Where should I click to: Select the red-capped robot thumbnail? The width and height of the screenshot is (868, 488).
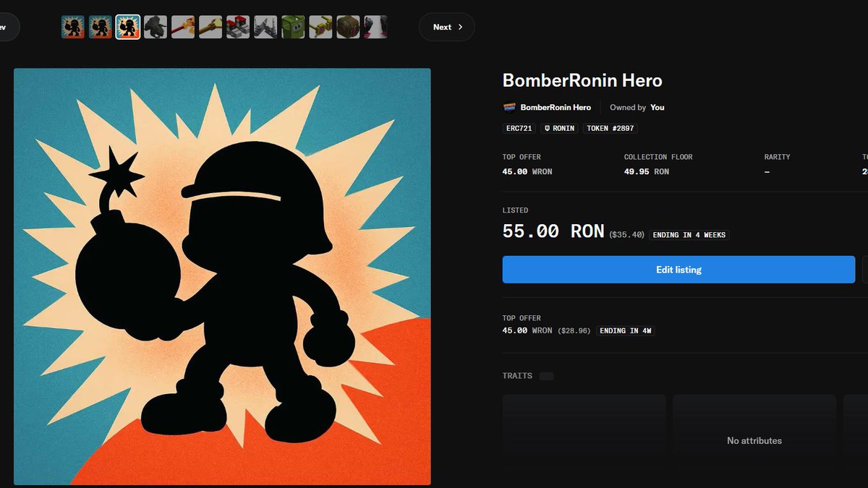pos(238,26)
